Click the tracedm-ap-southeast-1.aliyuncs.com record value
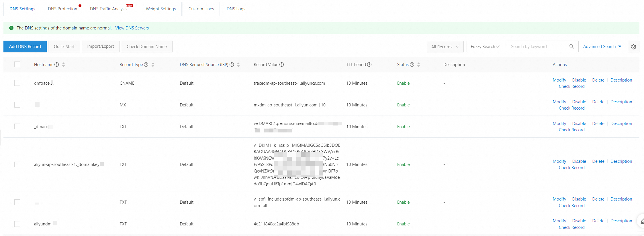Viewport: 644px width, 236px height. coord(289,83)
